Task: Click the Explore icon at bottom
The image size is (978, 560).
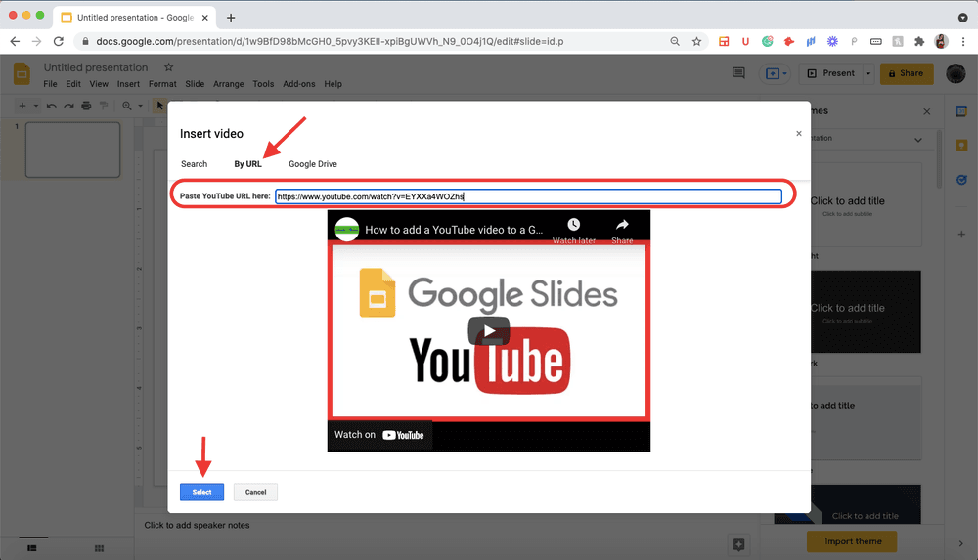Action: coord(738,545)
